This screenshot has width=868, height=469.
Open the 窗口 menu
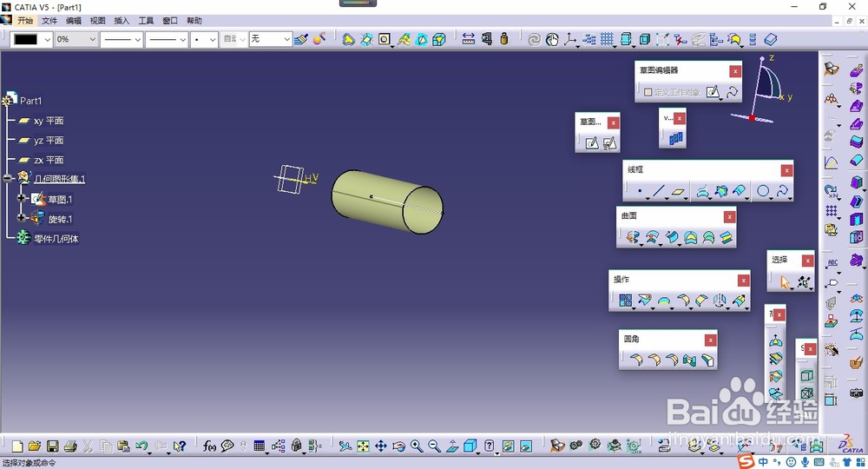[x=170, y=21]
